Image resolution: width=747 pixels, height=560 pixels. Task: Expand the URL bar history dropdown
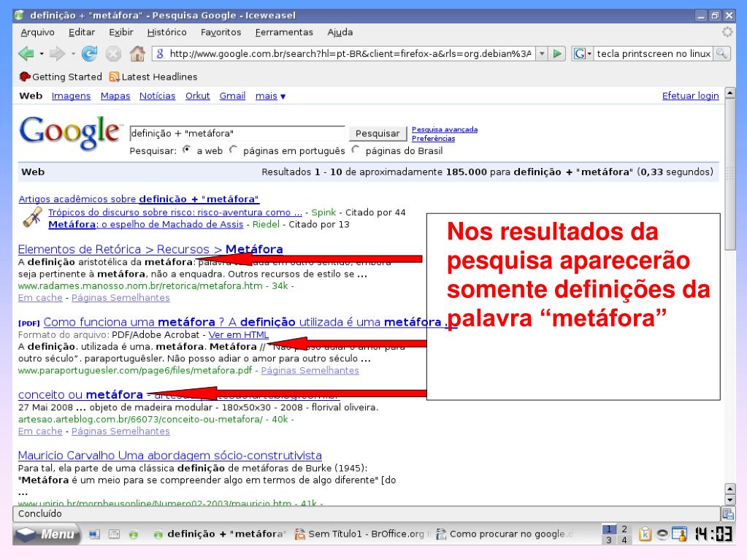pos(542,54)
